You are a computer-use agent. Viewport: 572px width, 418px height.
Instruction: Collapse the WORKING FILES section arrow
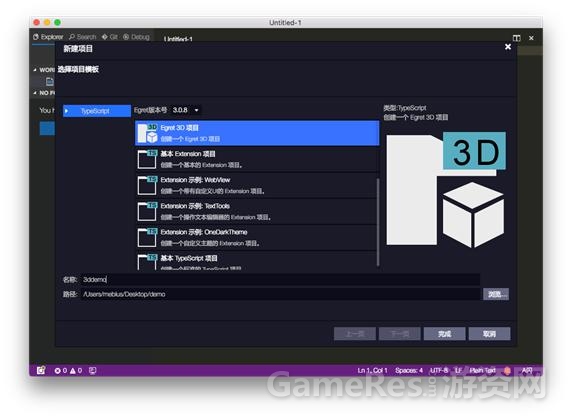35,70
